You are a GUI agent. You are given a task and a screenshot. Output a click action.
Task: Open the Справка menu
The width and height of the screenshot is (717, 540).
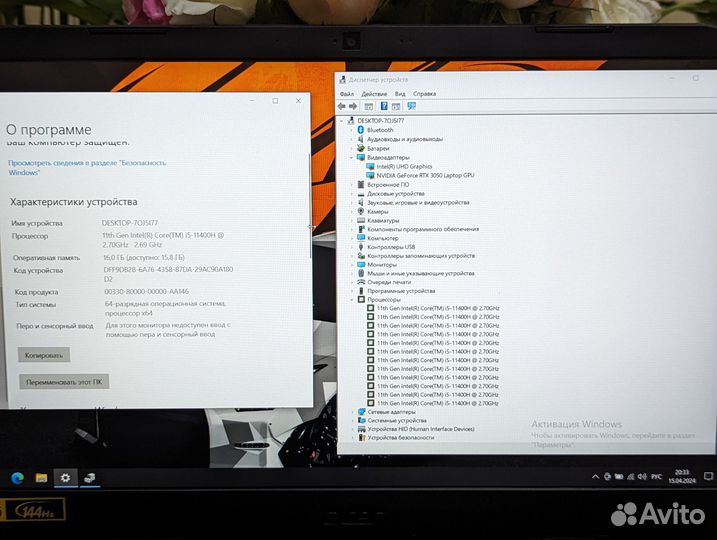pyautogui.click(x=424, y=94)
